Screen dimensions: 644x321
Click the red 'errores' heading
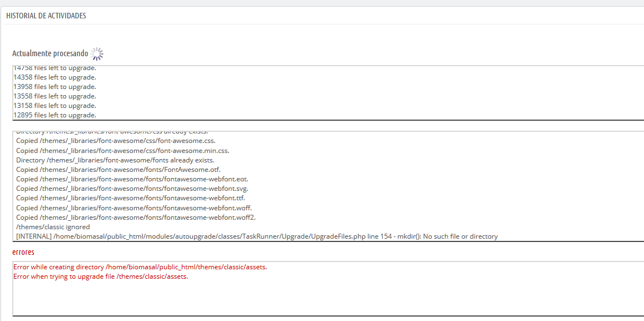coord(23,251)
